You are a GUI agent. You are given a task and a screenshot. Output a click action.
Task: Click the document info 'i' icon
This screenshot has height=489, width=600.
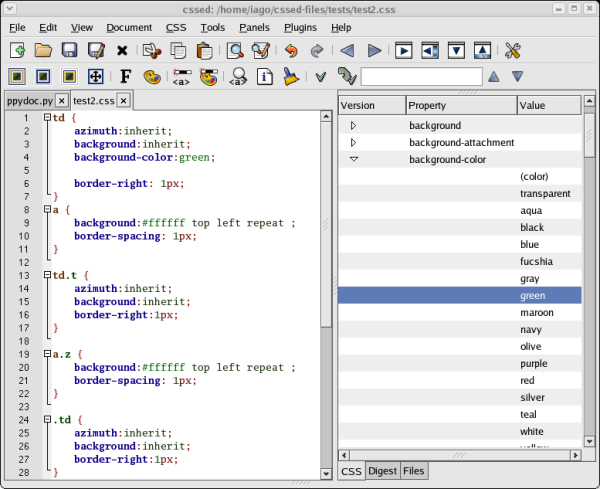[x=266, y=76]
